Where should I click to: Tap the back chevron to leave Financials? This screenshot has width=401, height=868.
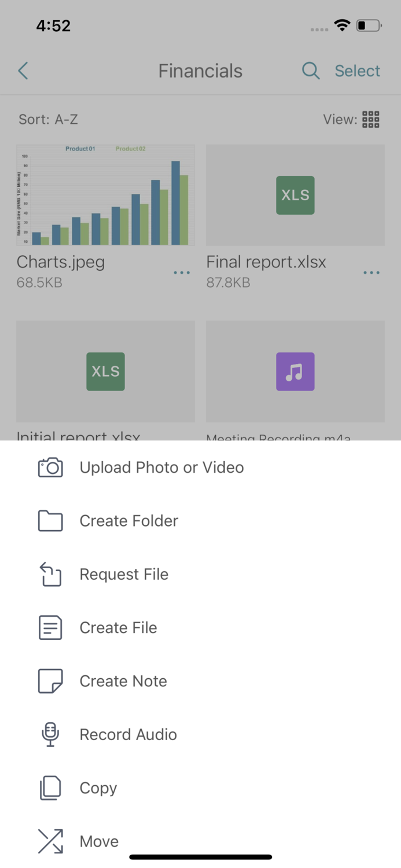click(x=22, y=71)
